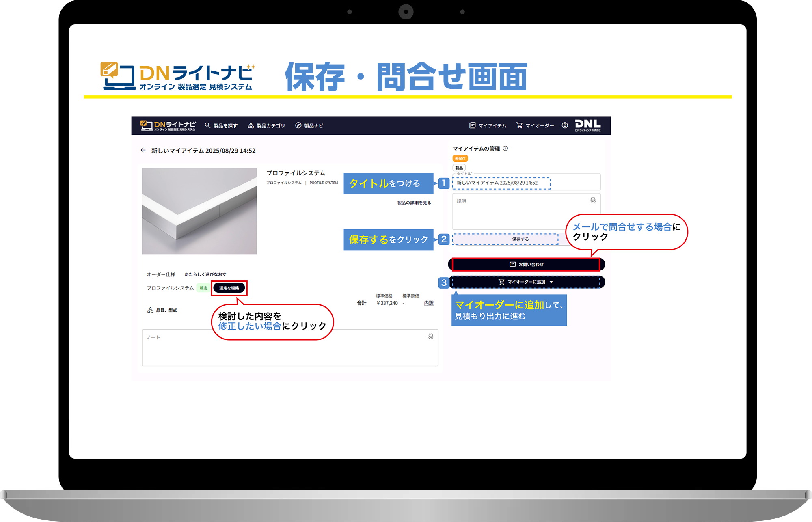Click the 新しいマイアイテム 2025/08/29 14:52 page title
The height and width of the screenshot is (522, 812).
pyautogui.click(x=203, y=151)
